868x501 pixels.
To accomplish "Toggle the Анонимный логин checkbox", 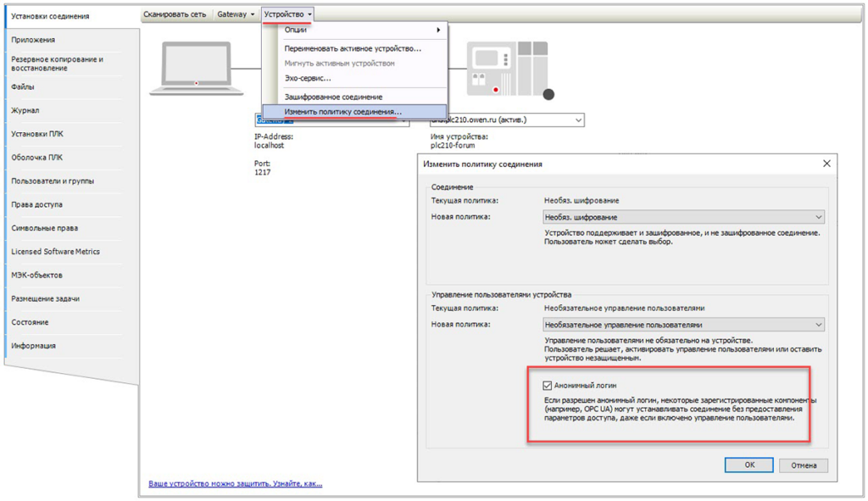I will click(548, 386).
